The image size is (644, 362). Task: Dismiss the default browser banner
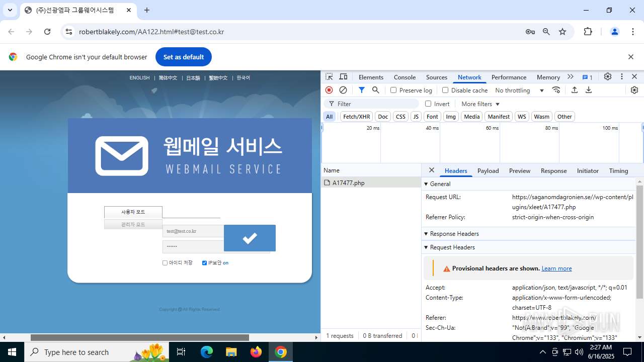pos(630,57)
